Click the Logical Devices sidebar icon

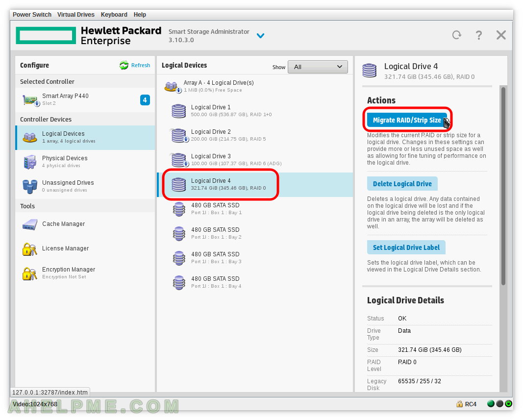[x=30, y=137]
